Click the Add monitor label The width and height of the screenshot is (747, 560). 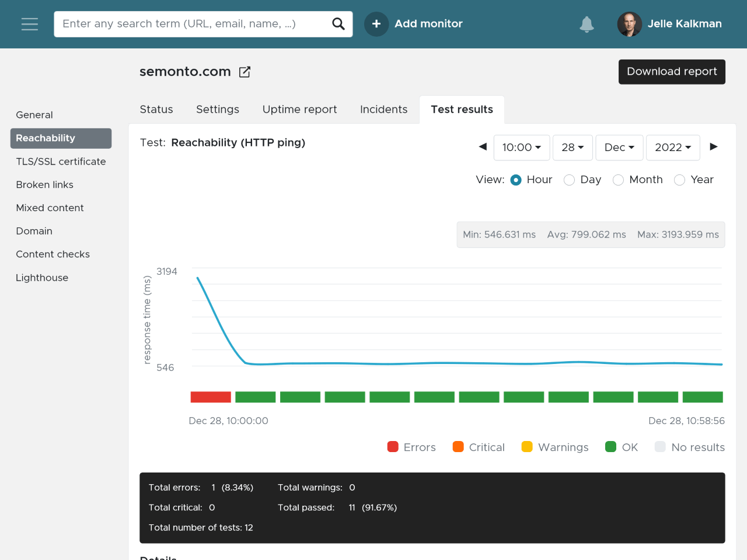(428, 24)
